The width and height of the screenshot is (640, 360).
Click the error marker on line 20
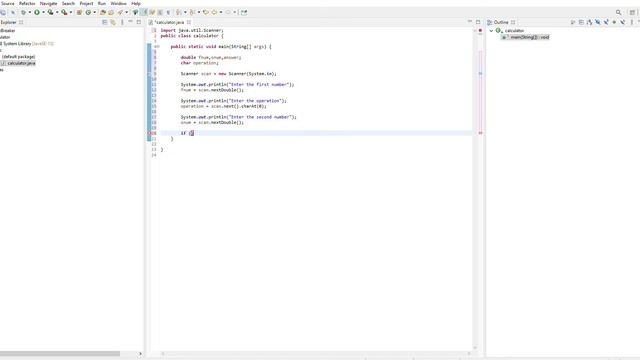(x=149, y=133)
